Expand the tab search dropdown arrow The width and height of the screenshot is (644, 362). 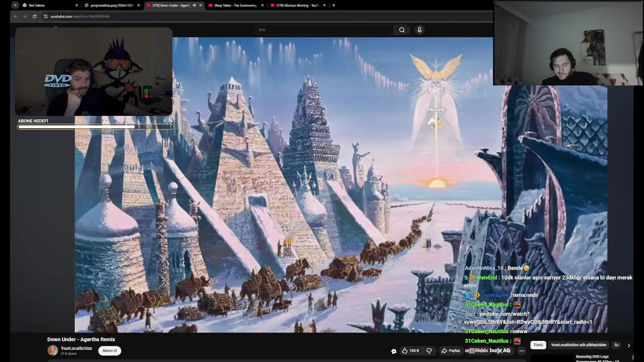point(15,5)
